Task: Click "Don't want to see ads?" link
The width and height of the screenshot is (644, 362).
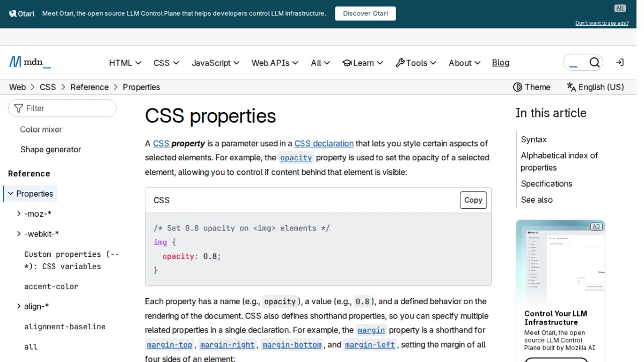Action: (x=602, y=23)
